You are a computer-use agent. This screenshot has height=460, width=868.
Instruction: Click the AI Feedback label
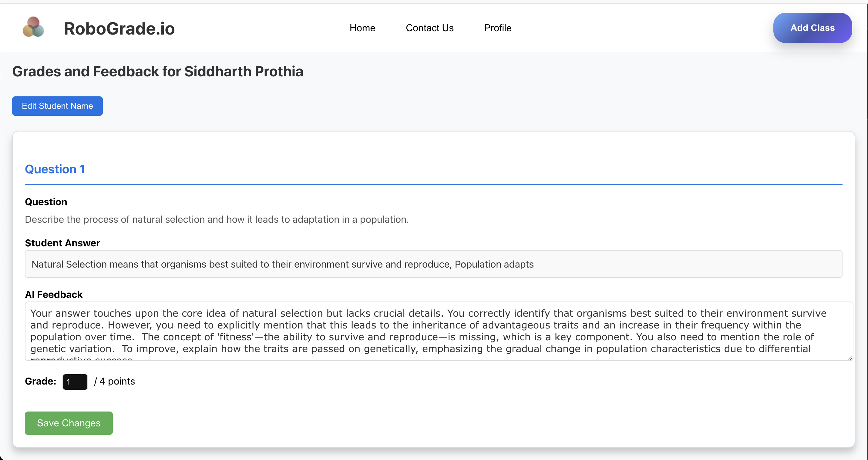[x=54, y=295]
